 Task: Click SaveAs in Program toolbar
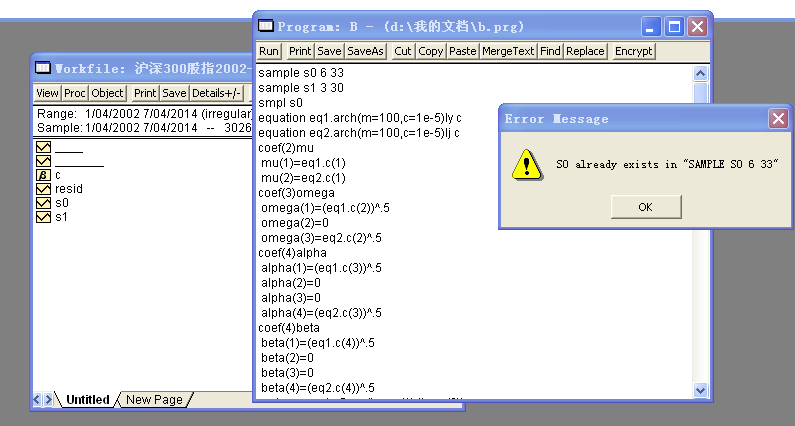point(365,51)
